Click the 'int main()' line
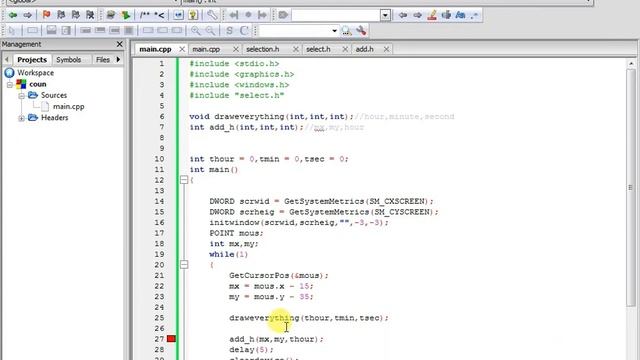 point(213,169)
